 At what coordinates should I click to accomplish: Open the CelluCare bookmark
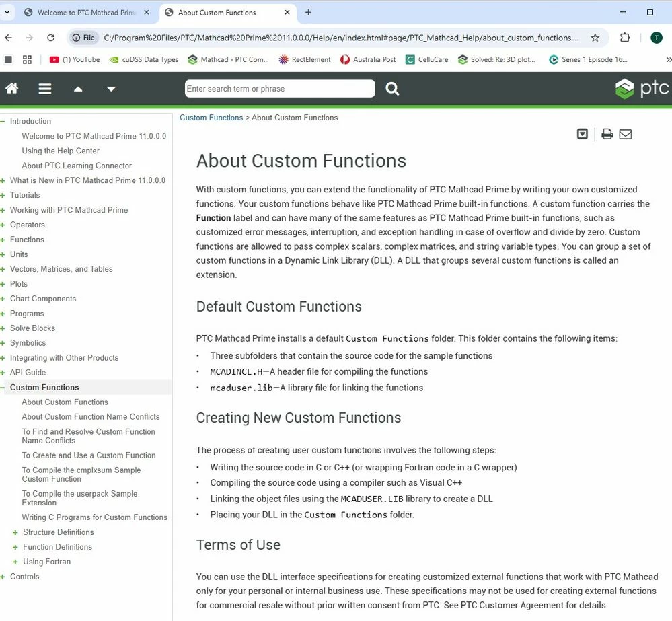tap(427, 60)
